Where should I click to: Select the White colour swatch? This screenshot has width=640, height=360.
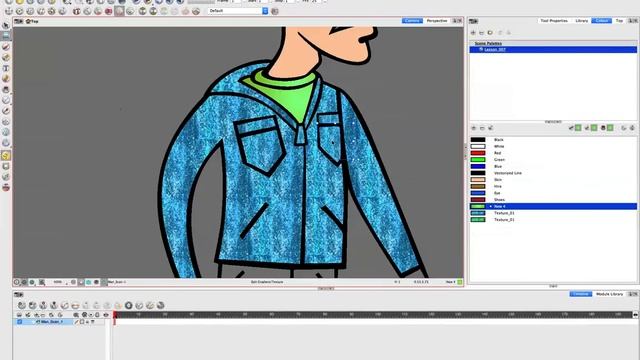point(478,146)
